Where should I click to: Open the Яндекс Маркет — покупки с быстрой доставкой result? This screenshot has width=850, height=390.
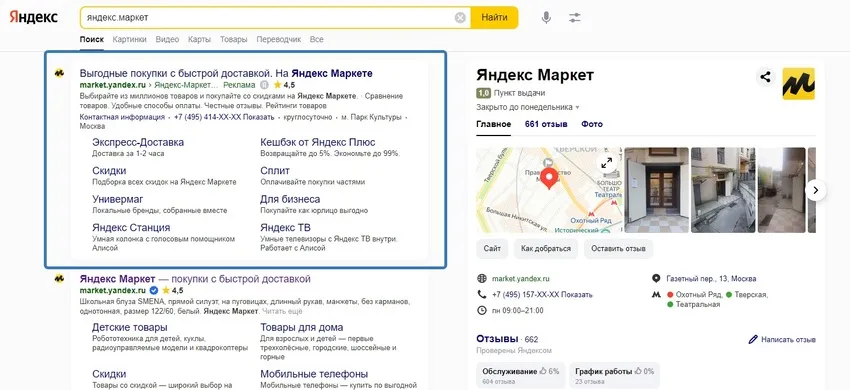[195, 279]
